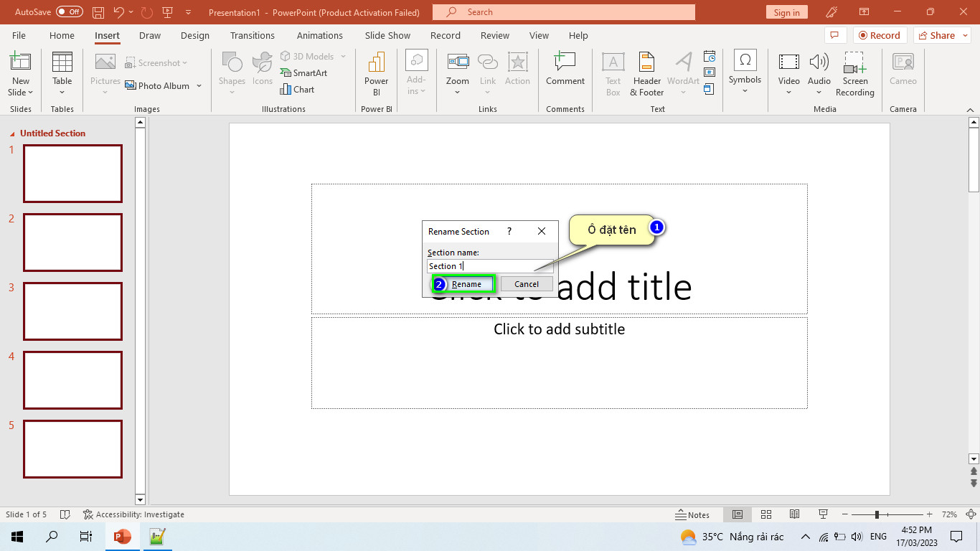
Task: Click Cancel in Rename Section dialog
Action: [x=527, y=284]
